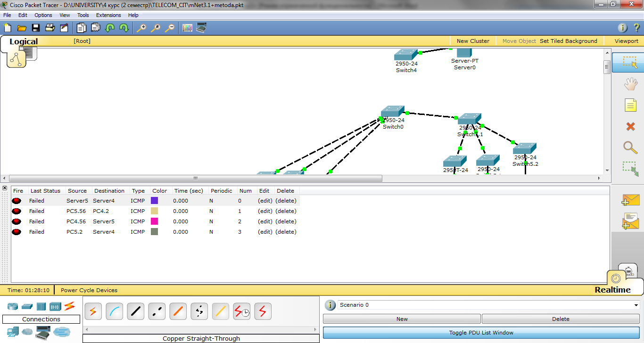644x343 pixels.
Task: Open a file with folder icon
Action: tap(22, 28)
